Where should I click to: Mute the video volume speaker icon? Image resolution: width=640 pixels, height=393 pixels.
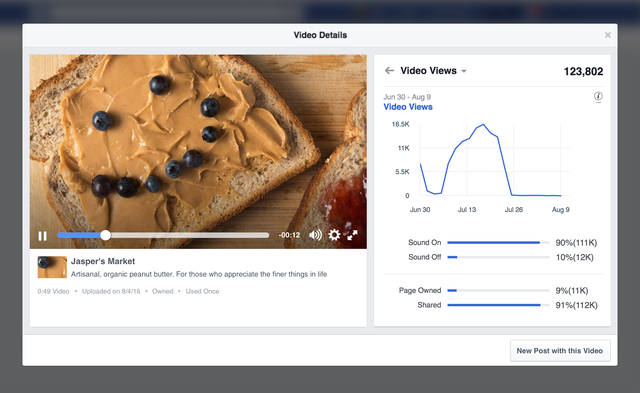(315, 235)
